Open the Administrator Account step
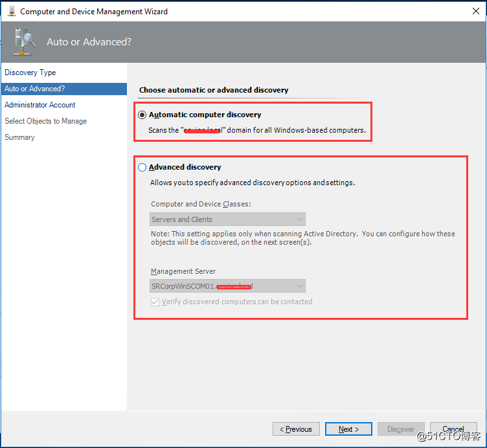The height and width of the screenshot is (448, 487). tap(40, 105)
